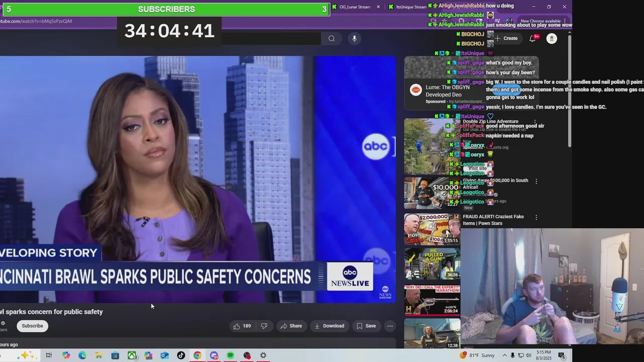The height and width of the screenshot is (362, 644).
Task: Open Outlook from the taskbar
Action: (165, 355)
